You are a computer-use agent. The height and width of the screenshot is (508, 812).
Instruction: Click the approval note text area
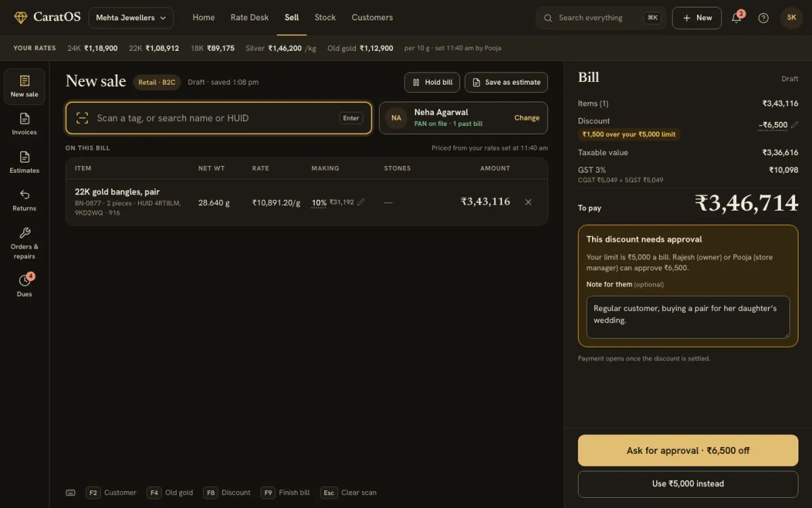[x=688, y=317]
